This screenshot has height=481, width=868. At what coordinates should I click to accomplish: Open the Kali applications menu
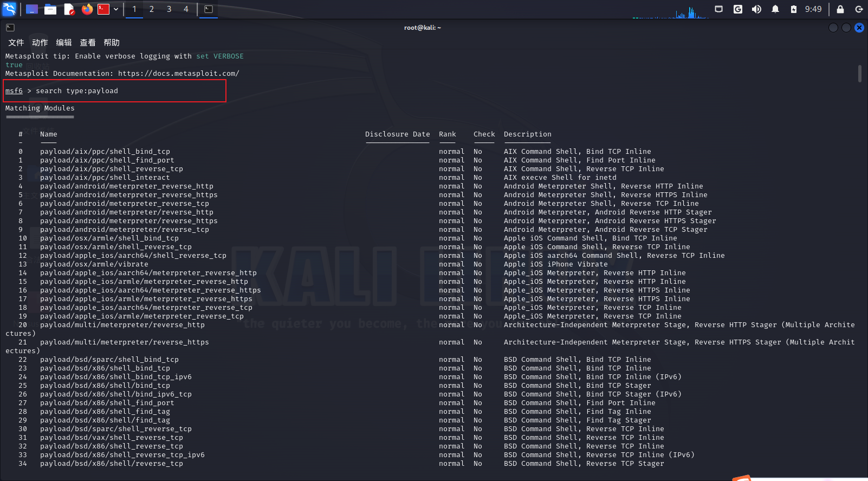[x=9, y=9]
